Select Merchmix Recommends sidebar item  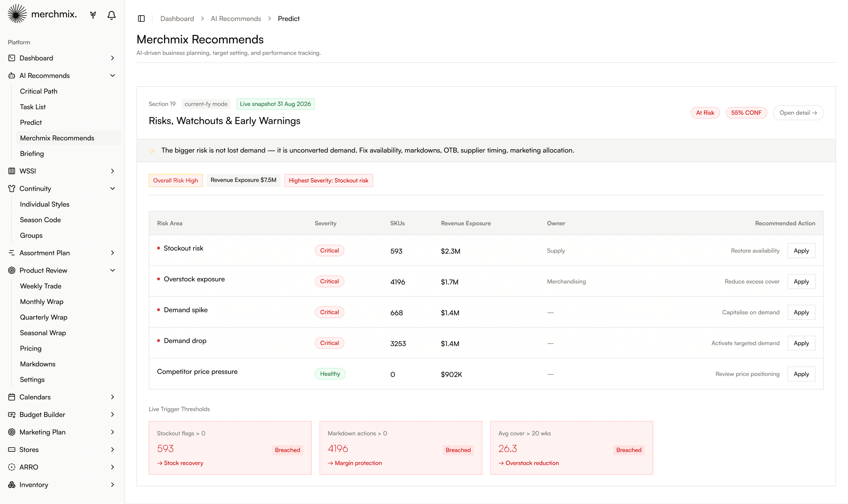pyautogui.click(x=68, y=138)
